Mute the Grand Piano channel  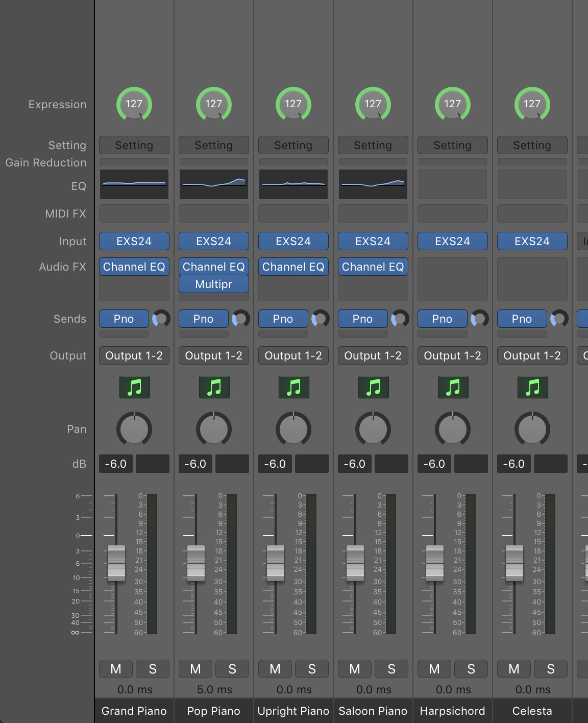(116, 669)
